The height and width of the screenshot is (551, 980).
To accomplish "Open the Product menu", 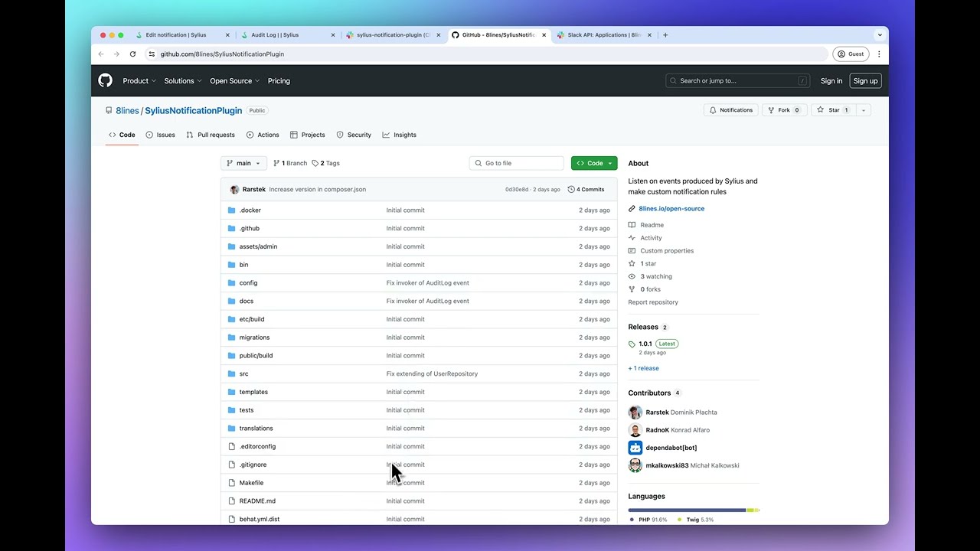I will click(139, 80).
